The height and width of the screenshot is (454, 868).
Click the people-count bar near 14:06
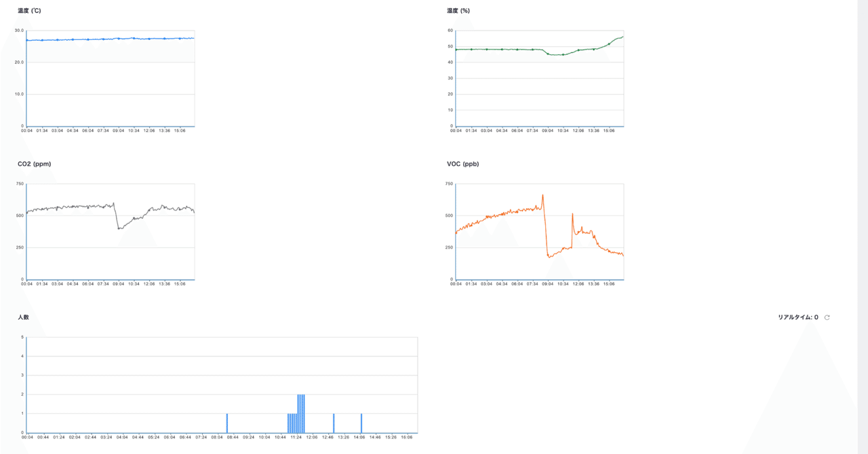click(361, 423)
